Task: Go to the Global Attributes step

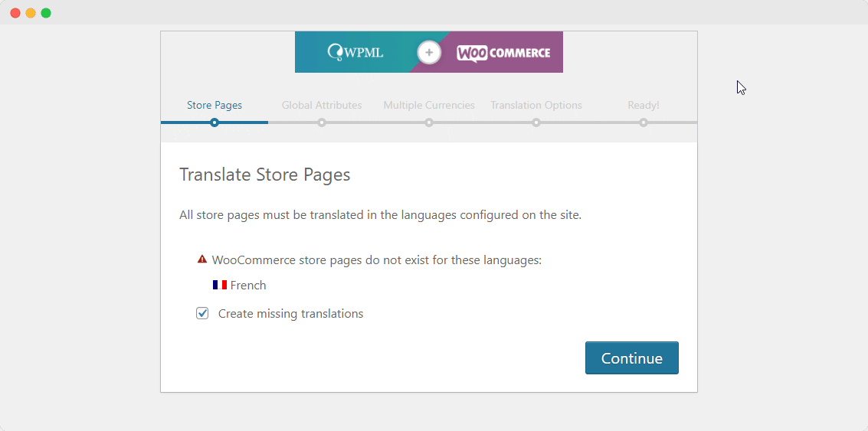Action: click(x=322, y=105)
